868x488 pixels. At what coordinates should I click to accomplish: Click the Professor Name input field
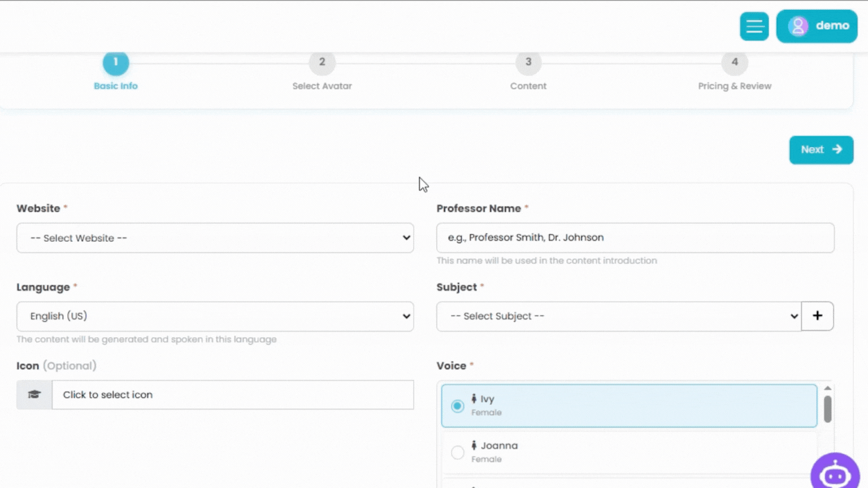[x=635, y=238]
